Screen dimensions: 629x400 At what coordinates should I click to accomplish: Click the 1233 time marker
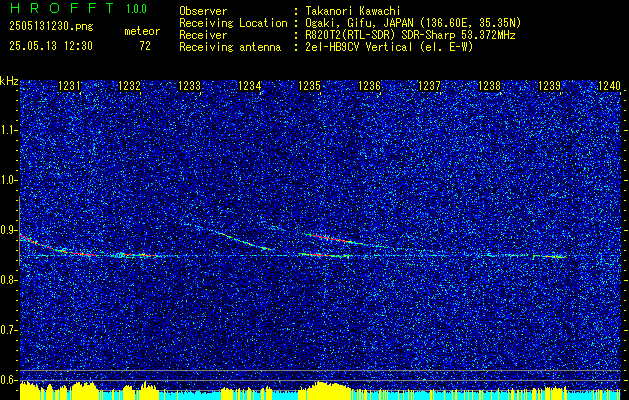[189, 86]
